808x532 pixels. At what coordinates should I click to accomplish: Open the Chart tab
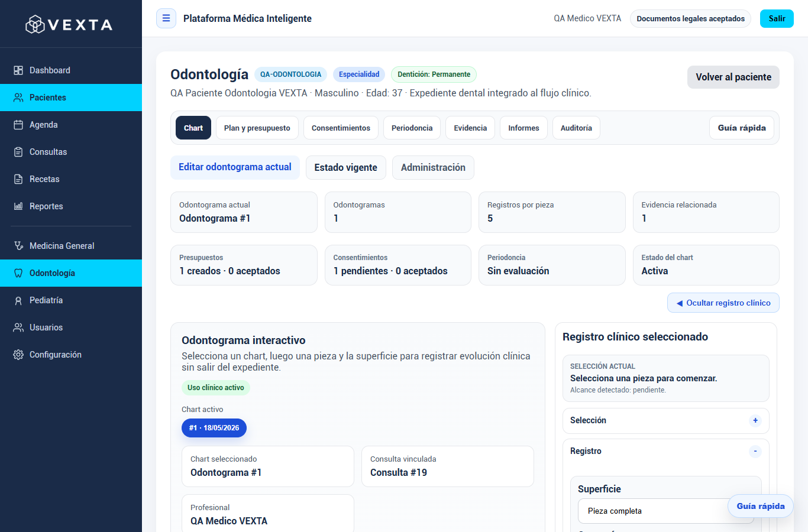tap(193, 128)
